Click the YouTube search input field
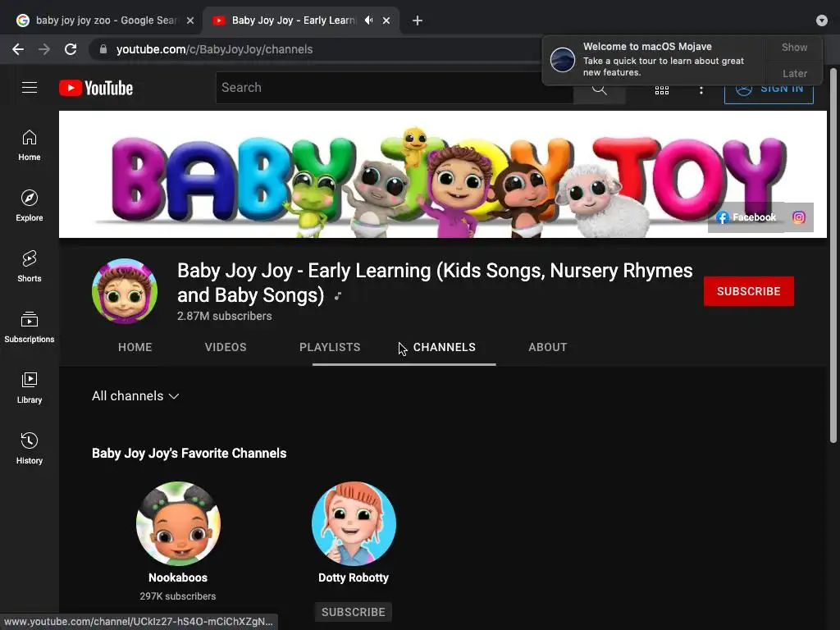Viewport: 840px width, 630px height. pos(395,88)
